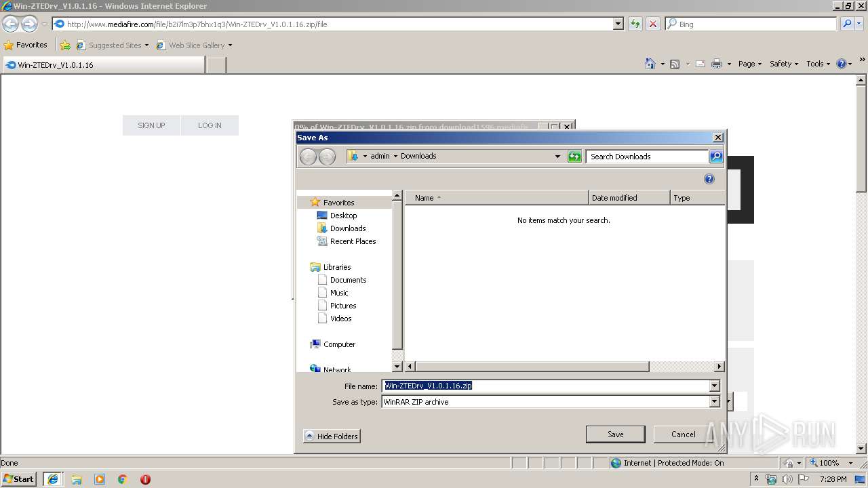This screenshot has height=488, width=868.
Task: Open the address bar URL dropdown
Action: (618, 24)
